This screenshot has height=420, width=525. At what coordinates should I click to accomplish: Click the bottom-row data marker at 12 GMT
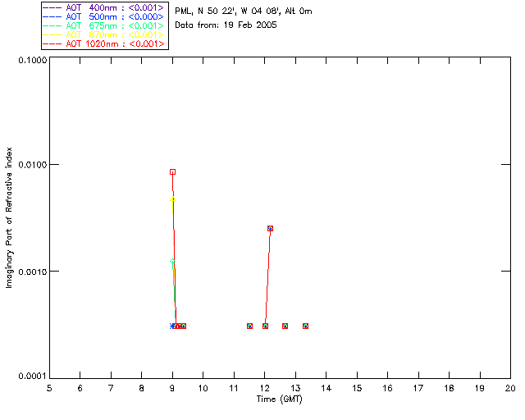265,326
